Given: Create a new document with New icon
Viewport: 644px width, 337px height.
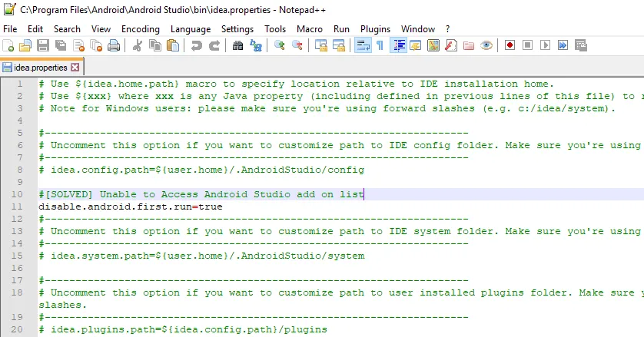Looking at the screenshot, I should pos(8,45).
